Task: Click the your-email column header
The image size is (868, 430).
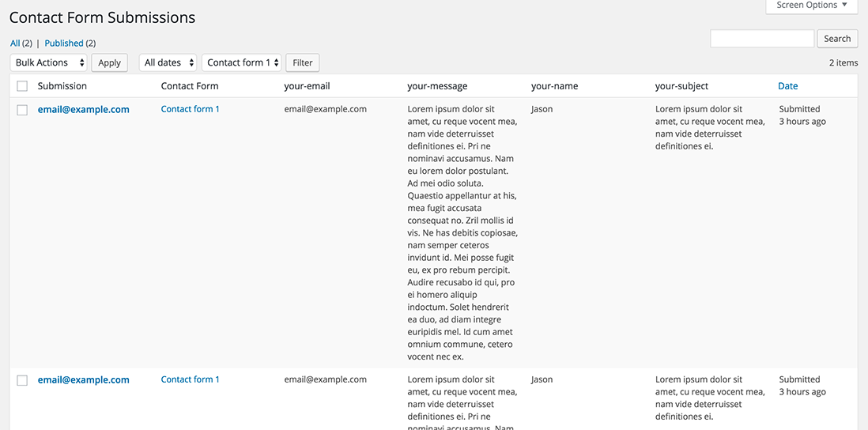Action: (x=307, y=86)
